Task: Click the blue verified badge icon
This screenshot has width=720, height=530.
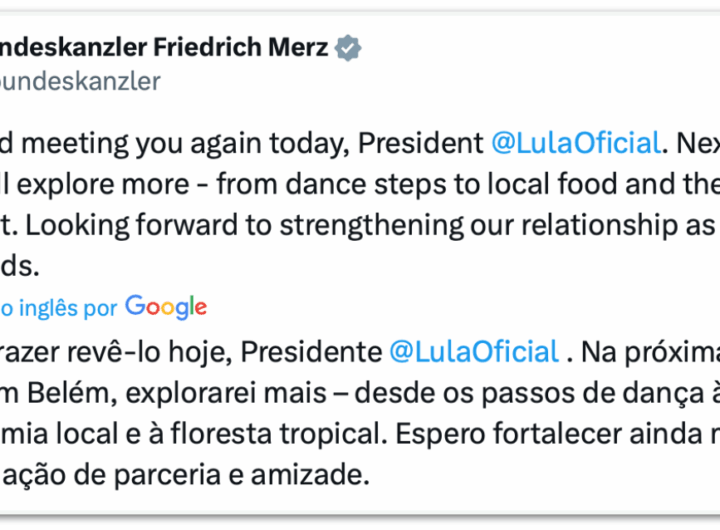Action: pyautogui.click(x=348, y=48)
